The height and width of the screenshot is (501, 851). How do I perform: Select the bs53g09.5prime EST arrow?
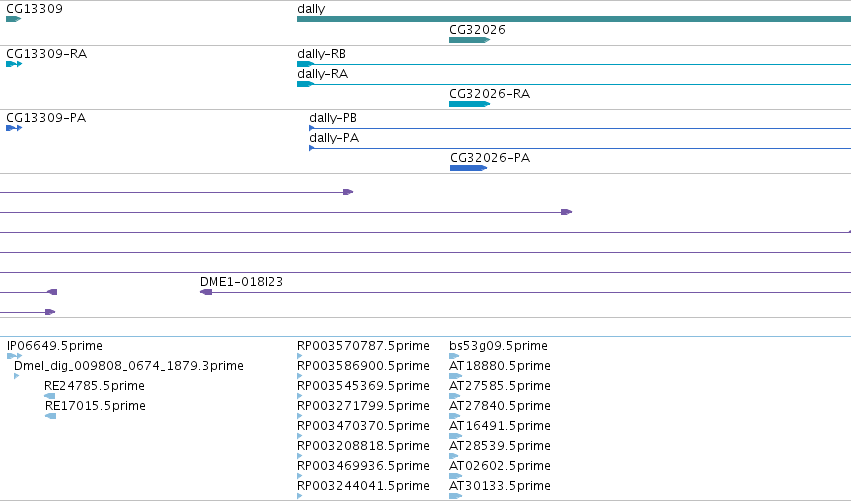click(454, 356)
